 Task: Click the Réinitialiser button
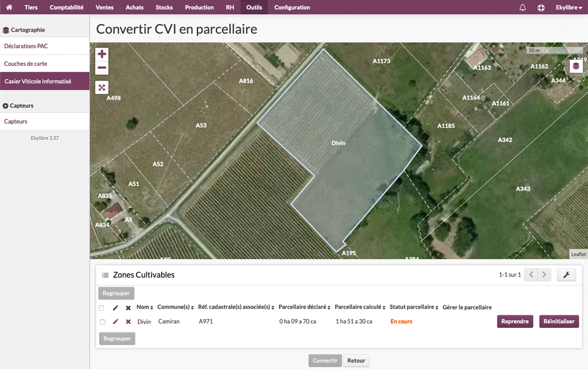pyautogui.click(x=559, y=321)
